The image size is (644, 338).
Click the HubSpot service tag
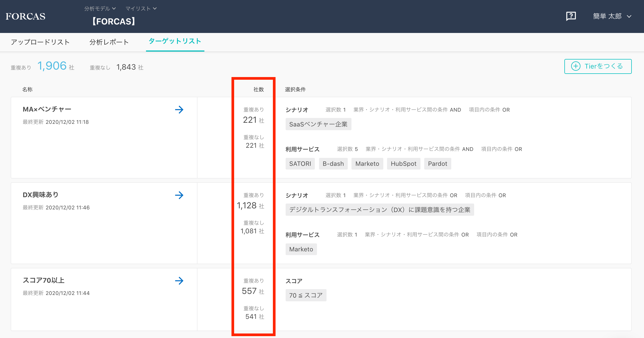(x=403, y=164)
